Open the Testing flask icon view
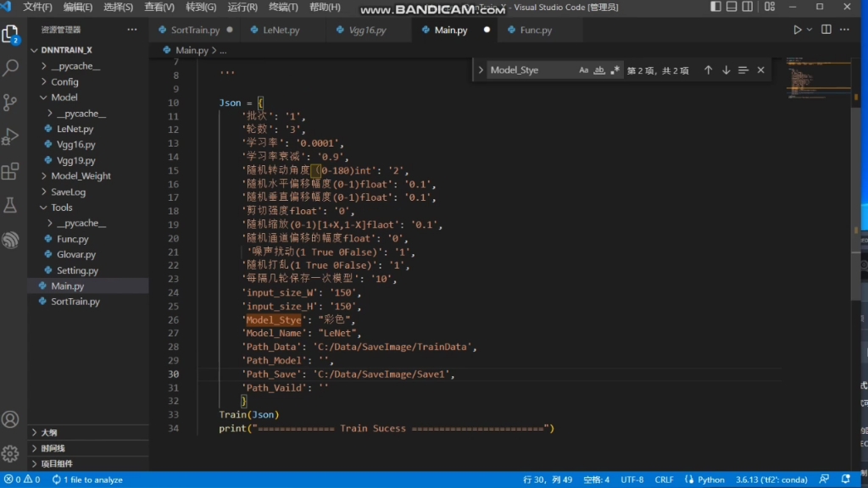Image resolution: width=868 pixels, height=488 pixels. (11, 205)
